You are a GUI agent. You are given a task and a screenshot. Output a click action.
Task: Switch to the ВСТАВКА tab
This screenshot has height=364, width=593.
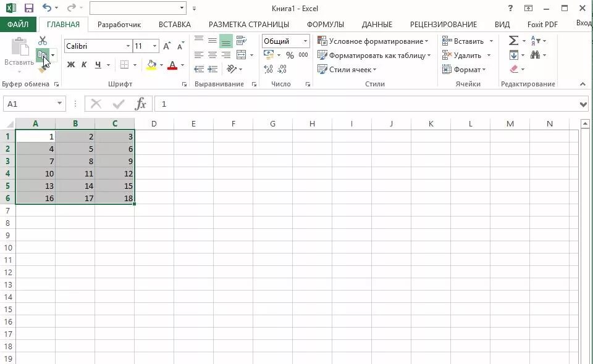pos(175,25)
